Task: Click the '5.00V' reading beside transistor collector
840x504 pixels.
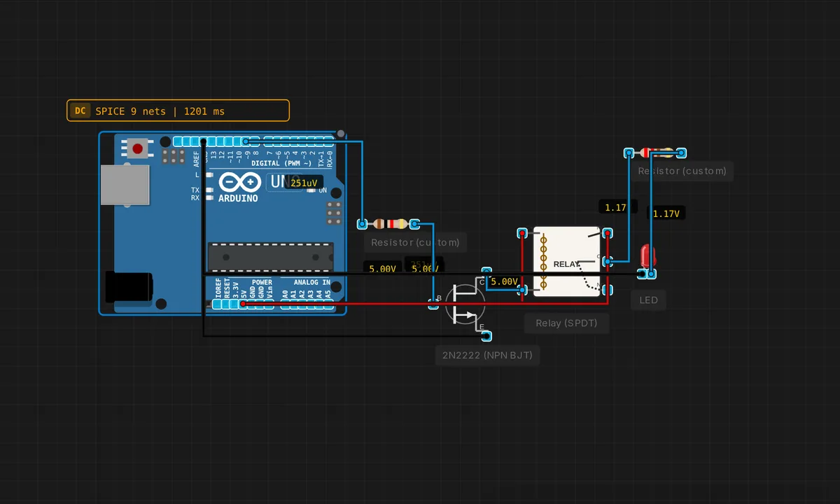Action: coord(504,281)
